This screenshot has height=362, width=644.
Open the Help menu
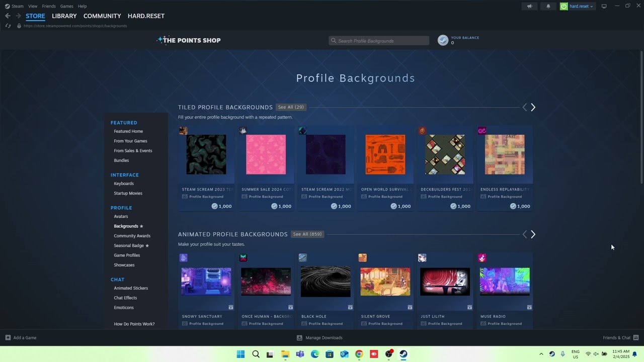click(83, 6)
